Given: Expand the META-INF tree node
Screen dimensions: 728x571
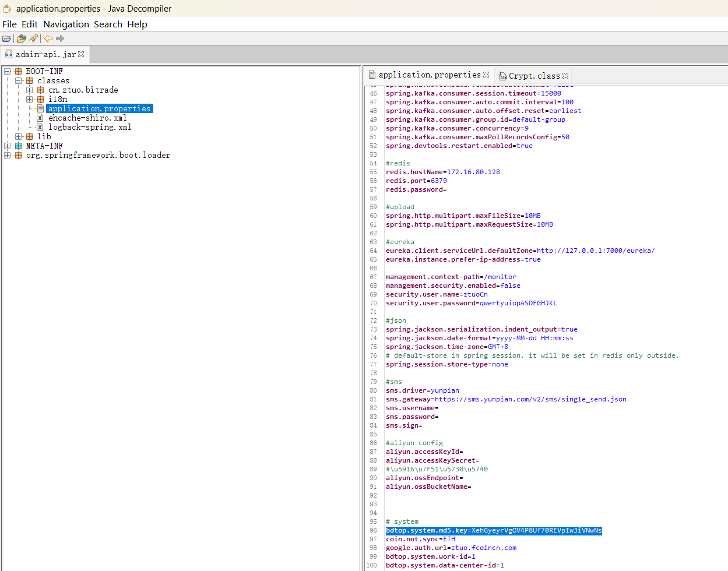Looking at the screenshot, I should click(8, 146).
